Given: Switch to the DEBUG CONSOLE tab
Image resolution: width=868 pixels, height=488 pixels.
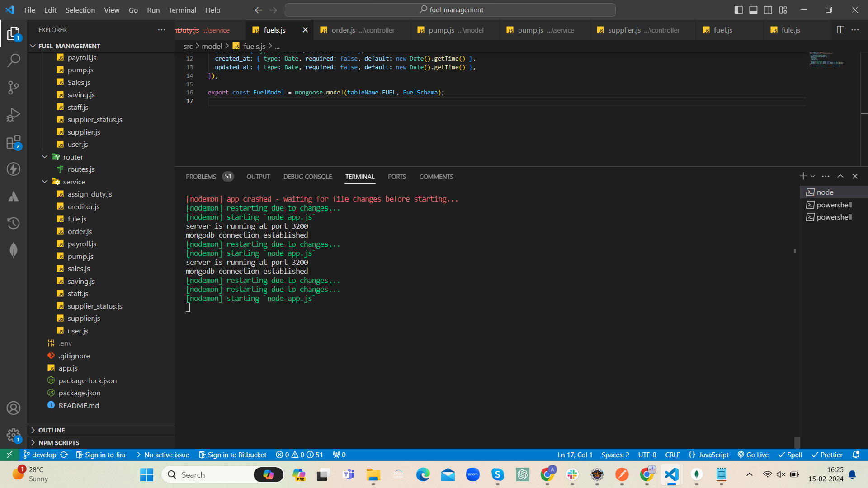Looking at the screenshot, I should pyautogui.click(x=307, y=177).
